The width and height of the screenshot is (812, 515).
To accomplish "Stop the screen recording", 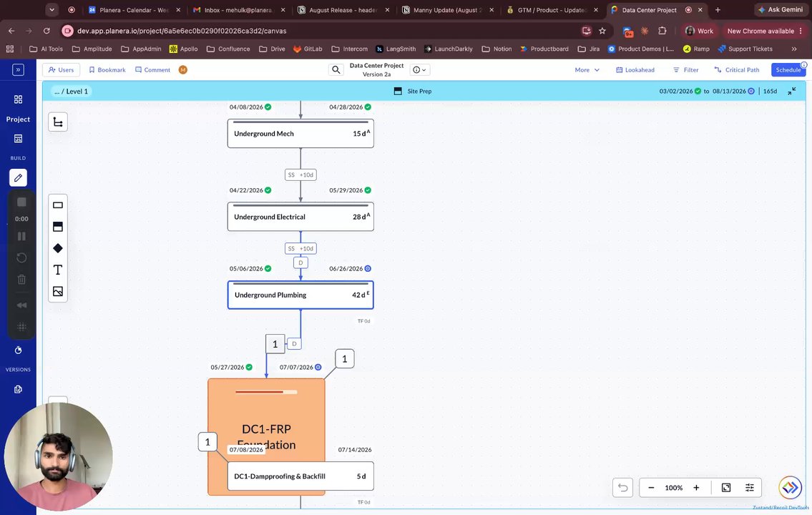I will coord(21,202).
